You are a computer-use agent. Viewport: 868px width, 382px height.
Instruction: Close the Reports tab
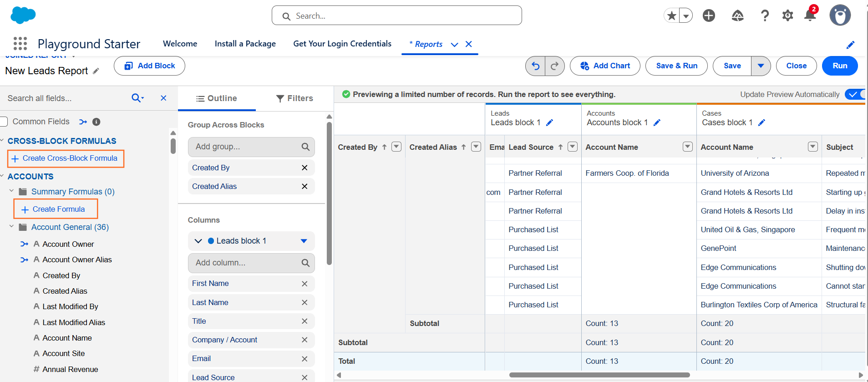click(x=469, y=44)
